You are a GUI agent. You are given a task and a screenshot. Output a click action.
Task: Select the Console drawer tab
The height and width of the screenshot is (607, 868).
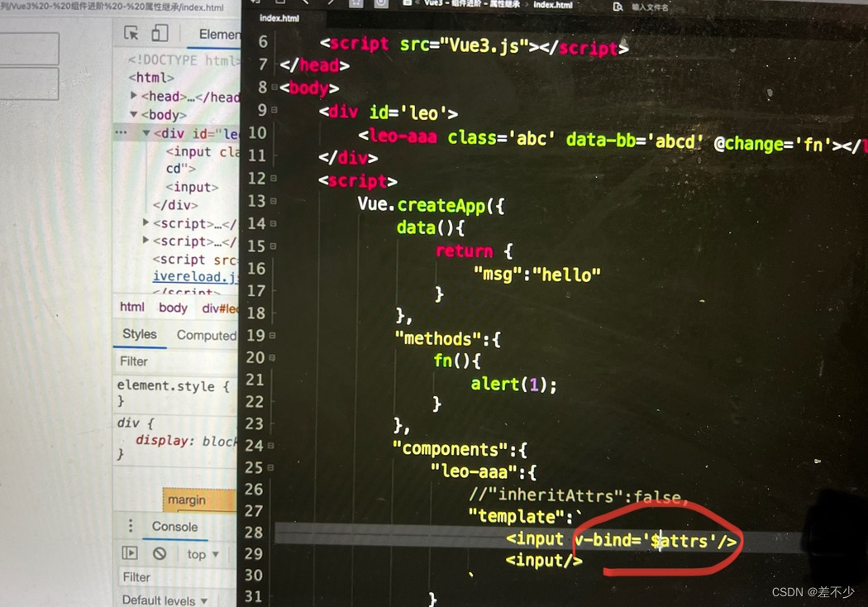pyautogui.click(x=174, y=526)
